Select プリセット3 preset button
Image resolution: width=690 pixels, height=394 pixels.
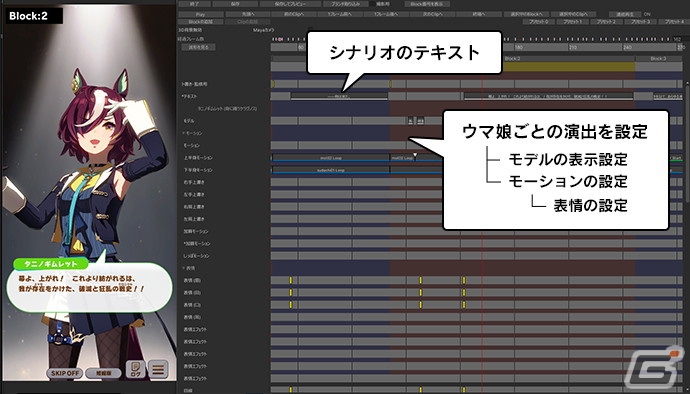(640, 22)
